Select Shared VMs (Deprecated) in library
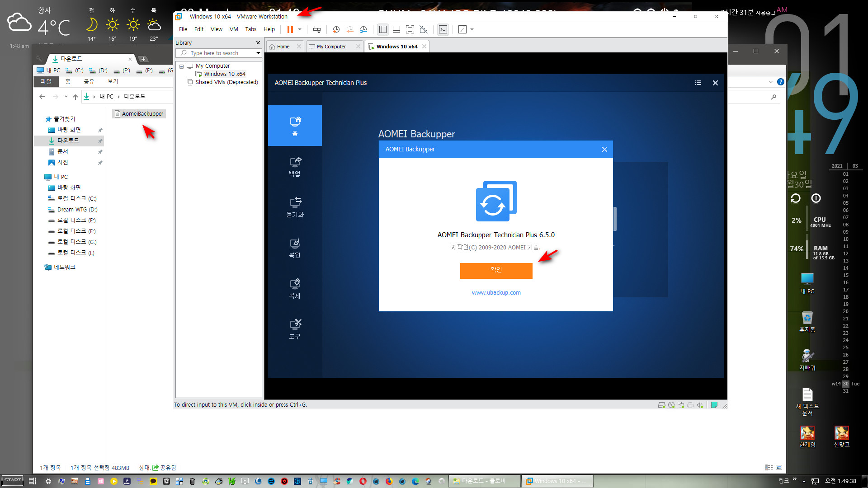The image size is (868, 488). click(226, 82)
